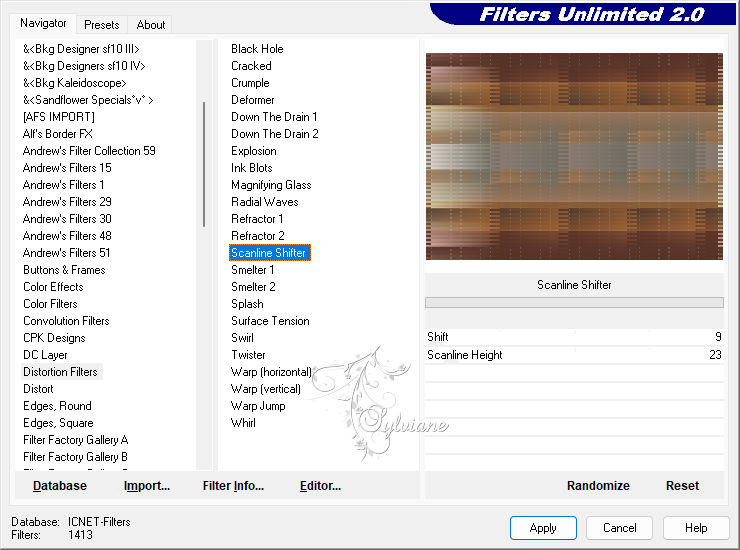This screenshot has width=740, height=550.
Task: Select Andrew's Filter Collection 59
Action: pos(89,151)
